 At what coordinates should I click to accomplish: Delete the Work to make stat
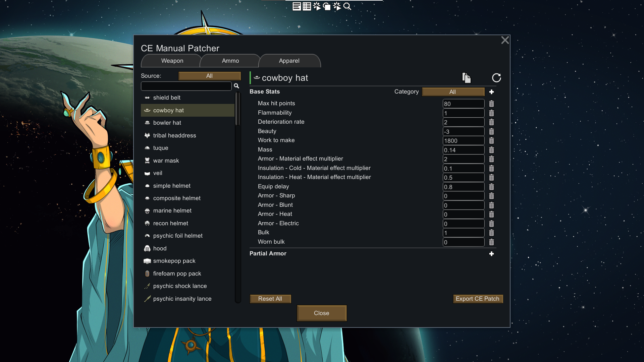click(x=491, y=140)
